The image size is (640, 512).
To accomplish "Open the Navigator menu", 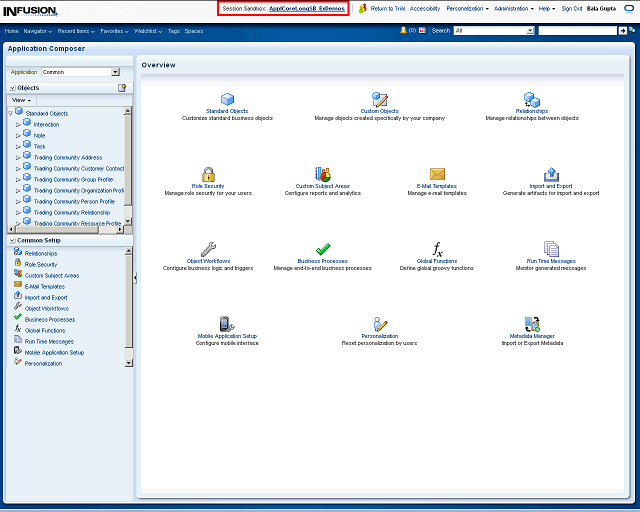I will pos(38,31).
